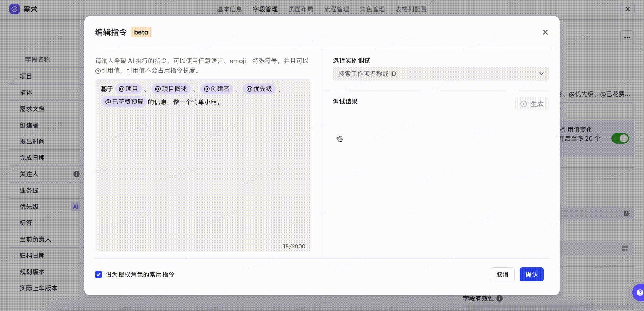
Task: Select the 描述 field row
Action: [x=47, y=93]
